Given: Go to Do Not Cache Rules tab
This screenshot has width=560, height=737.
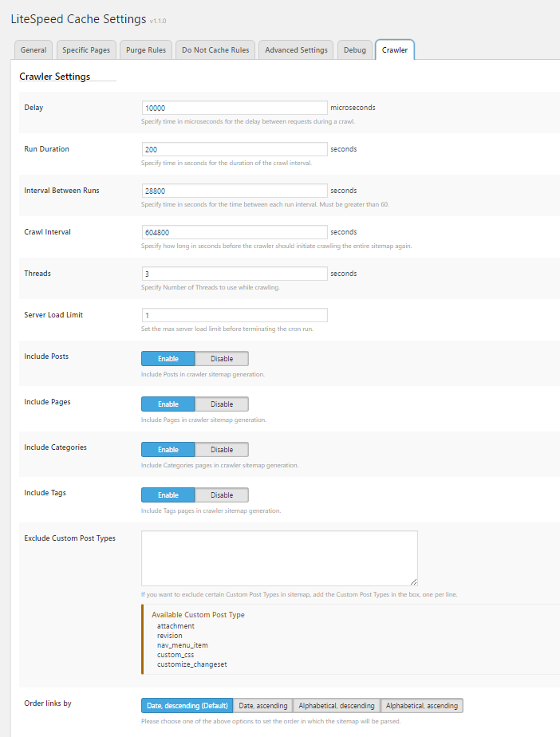Looking at the screenshot, I should (x=215, y=49).
